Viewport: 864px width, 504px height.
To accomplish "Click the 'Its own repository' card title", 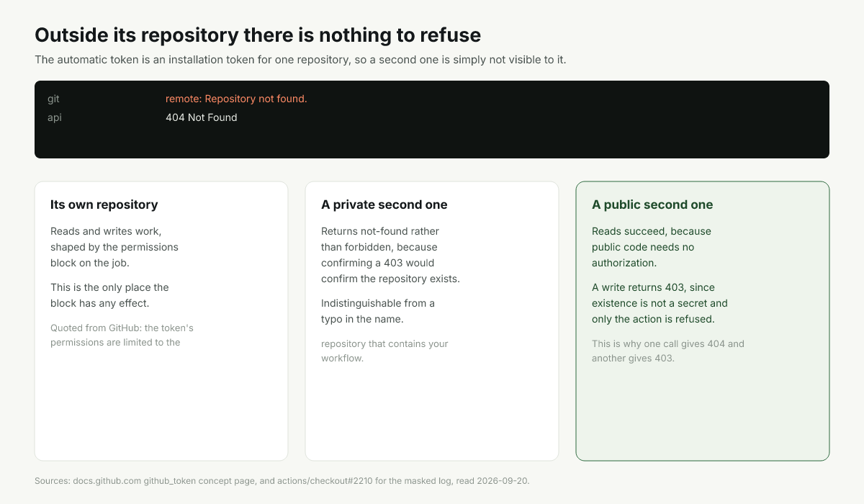I will click(104, 204).
